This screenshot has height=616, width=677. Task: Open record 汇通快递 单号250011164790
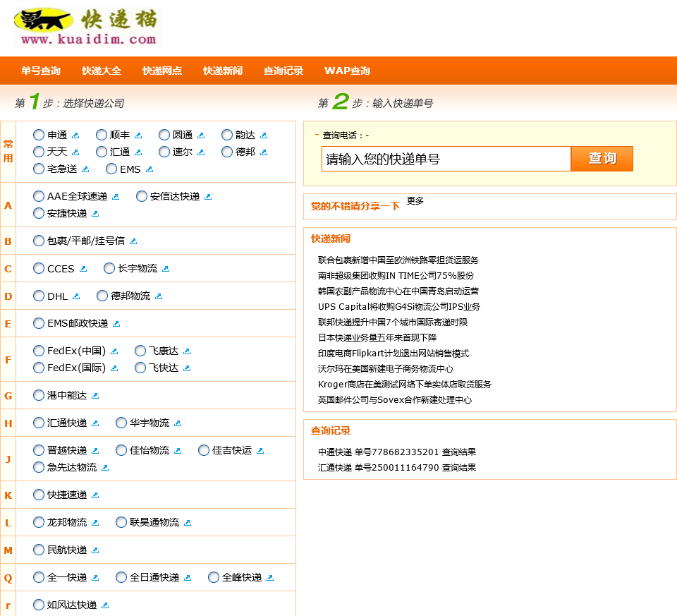[397, 468]
